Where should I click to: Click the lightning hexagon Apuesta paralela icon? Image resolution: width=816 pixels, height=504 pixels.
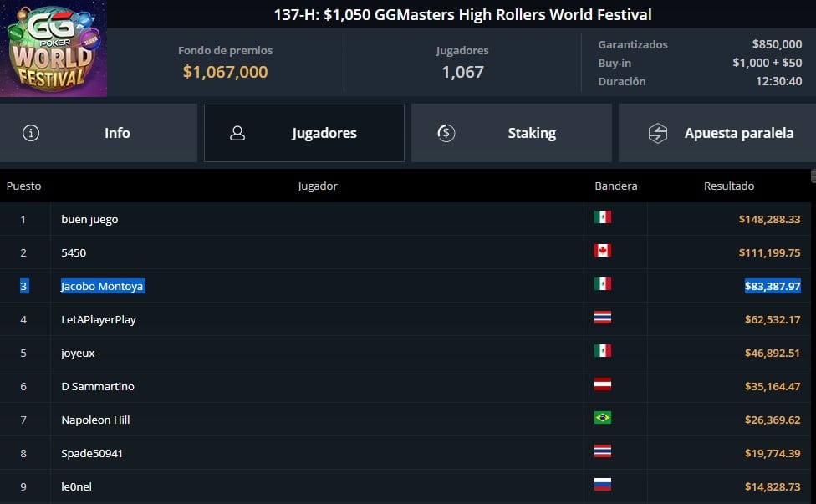pos(658,133)
